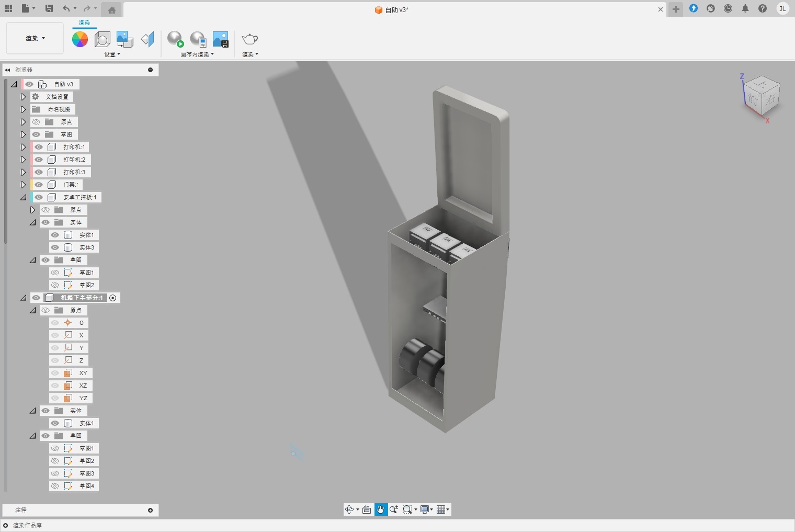Expand the 文档设置 node
The width and height of the screenshot is (795, 532).
click(23, 97)
